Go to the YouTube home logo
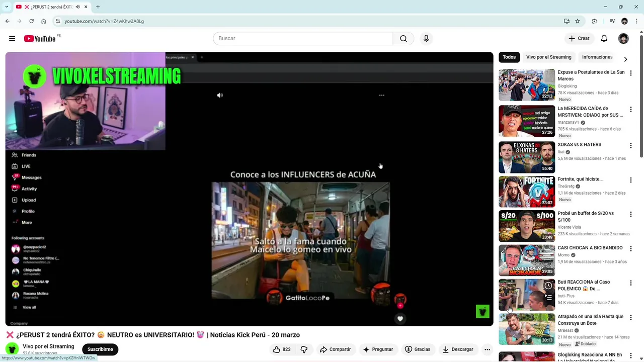644x362 pixels. (x=40, y=39)
